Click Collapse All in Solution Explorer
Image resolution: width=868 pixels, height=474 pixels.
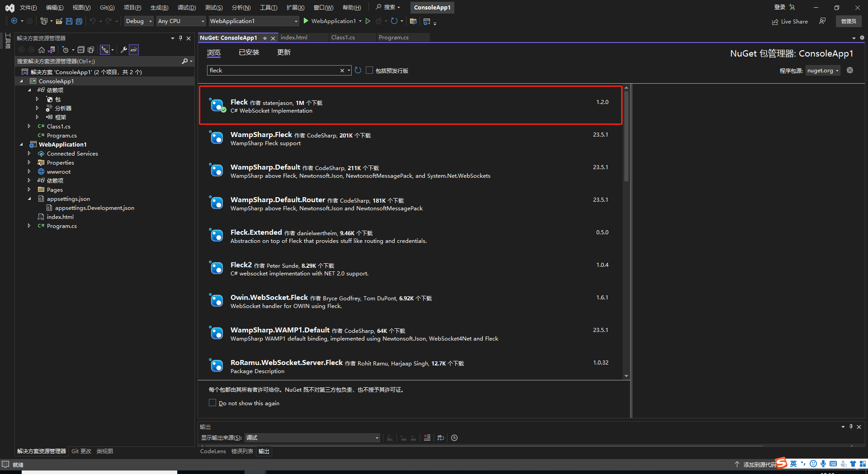[x=81, y=50]
